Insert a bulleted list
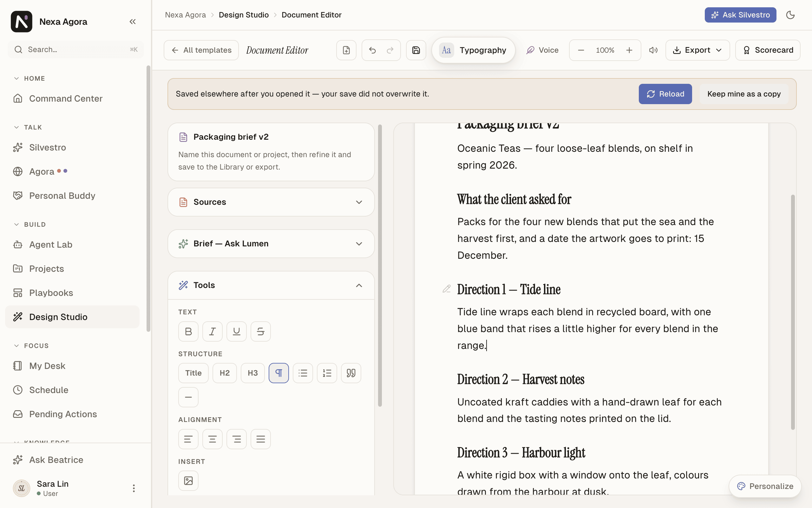Image resolution: width=812 pixels, height=508 pixels. 303,373
